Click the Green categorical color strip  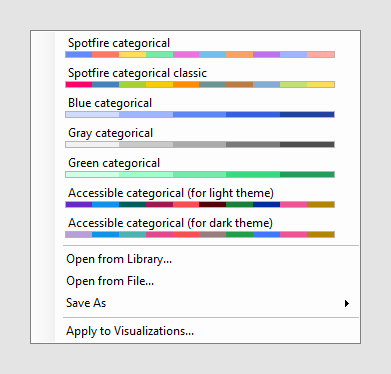200,174
